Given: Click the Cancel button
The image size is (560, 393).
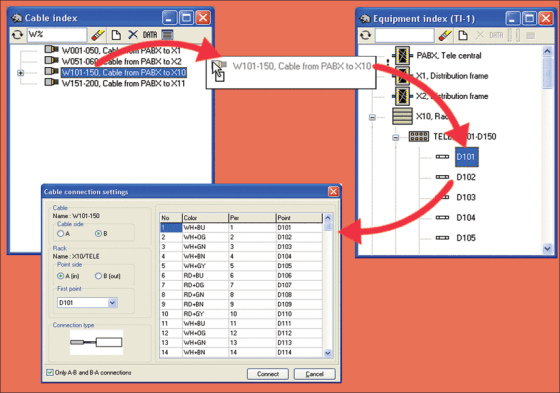Looking at the screenshot, I should tap(314, 374).
